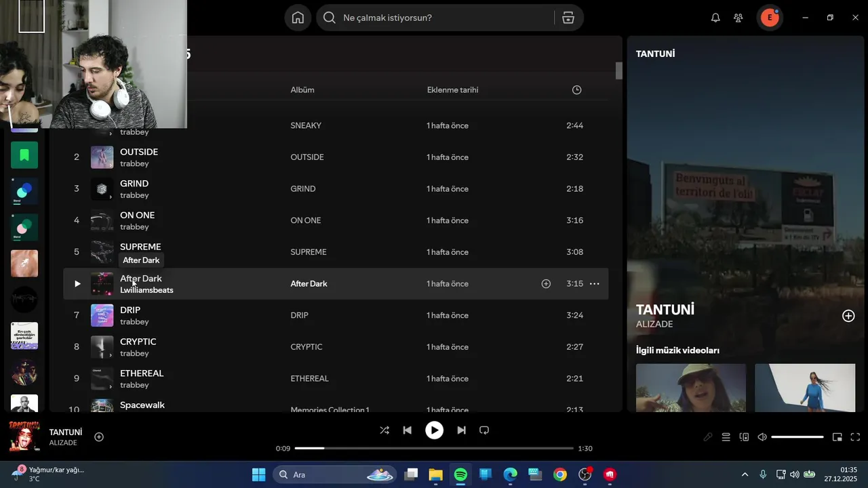Open Google Chrome from taskbar
868x488 pixels.
tap(560, 474)
